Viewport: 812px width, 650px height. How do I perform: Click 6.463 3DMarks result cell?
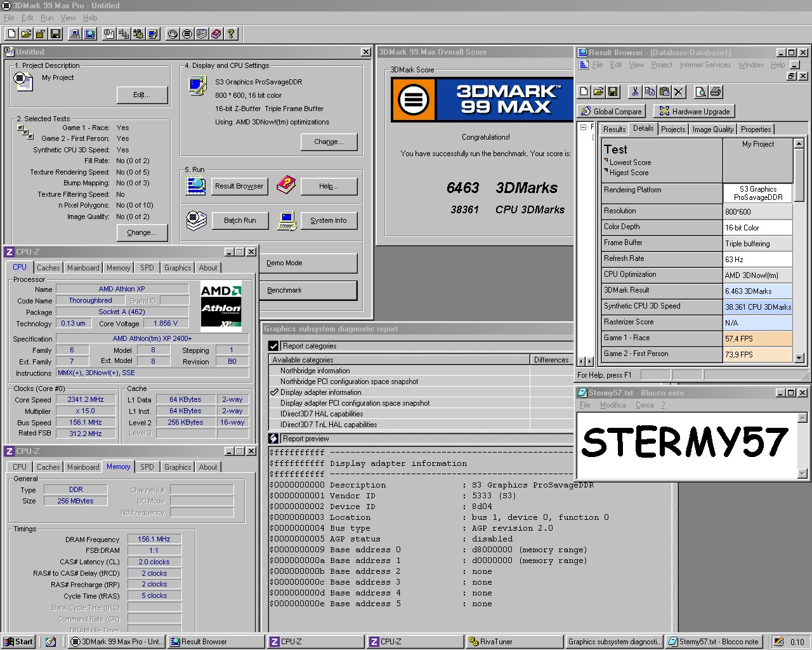(x=757, y=291)
